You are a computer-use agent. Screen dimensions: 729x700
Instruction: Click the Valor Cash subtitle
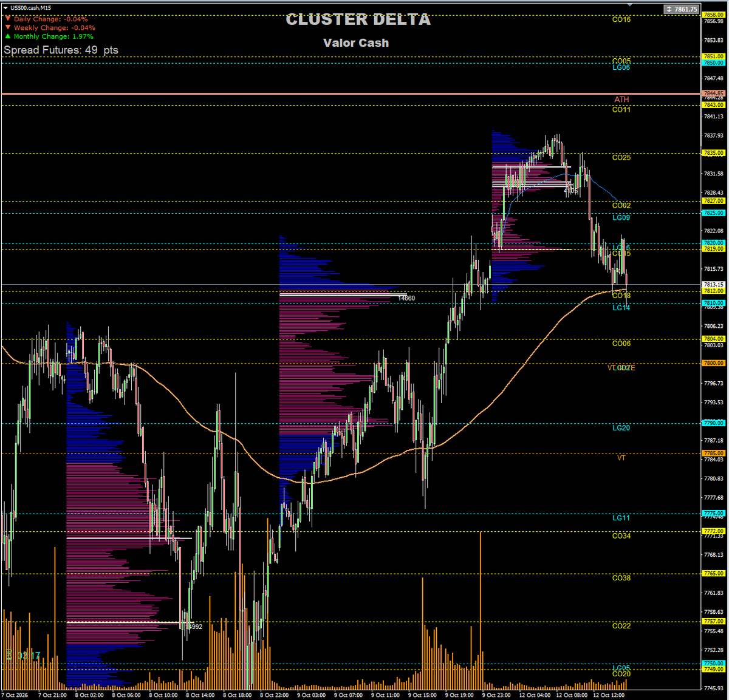click(x=356, y=42)
